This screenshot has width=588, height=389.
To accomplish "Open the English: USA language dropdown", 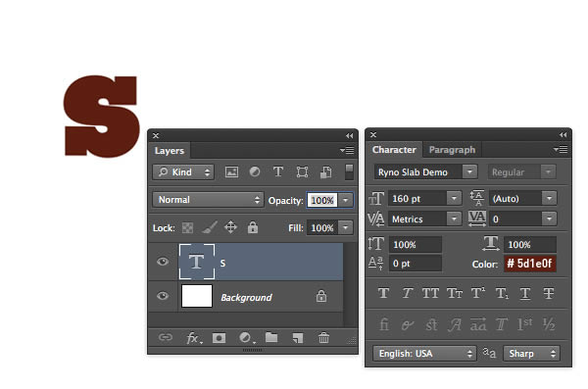I will tap(424, 354).
